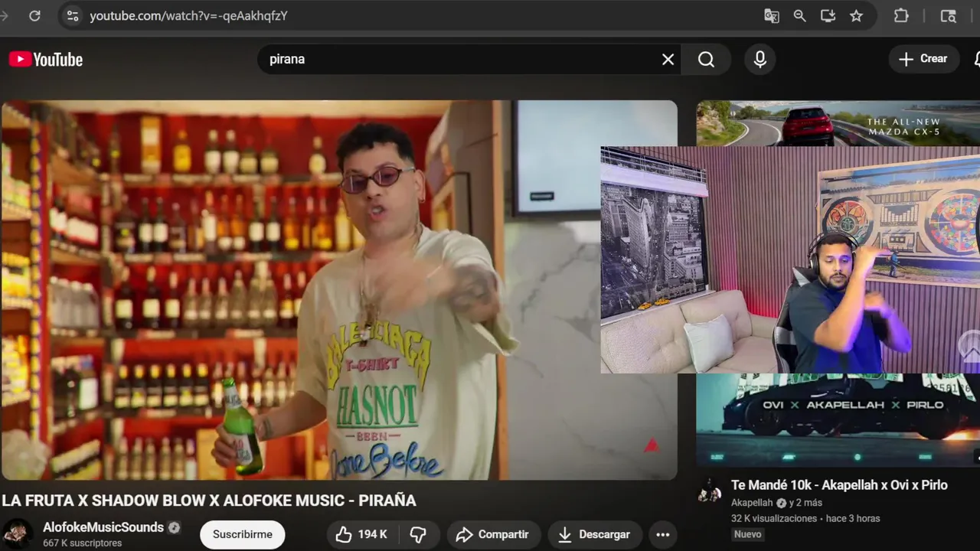Run search with the magnifier button
Screen dimensions: 980x551
tap(706, 59)
